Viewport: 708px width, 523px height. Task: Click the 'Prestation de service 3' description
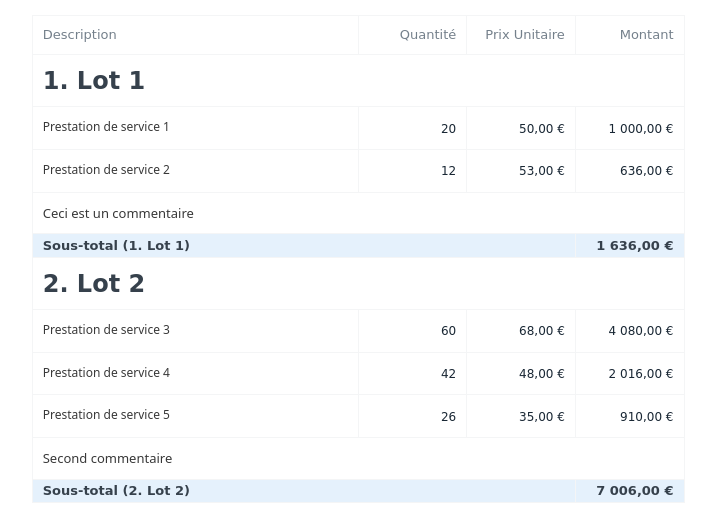click(106, 330)
